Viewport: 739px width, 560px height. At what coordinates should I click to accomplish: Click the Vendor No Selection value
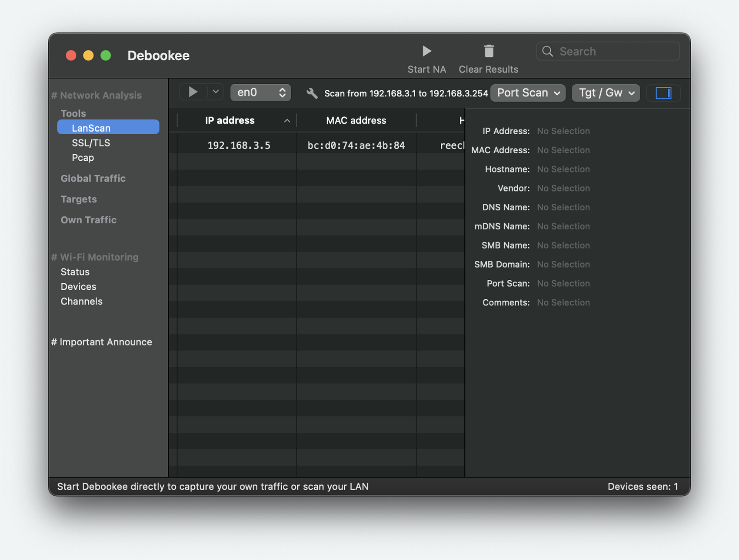[563, 188]
